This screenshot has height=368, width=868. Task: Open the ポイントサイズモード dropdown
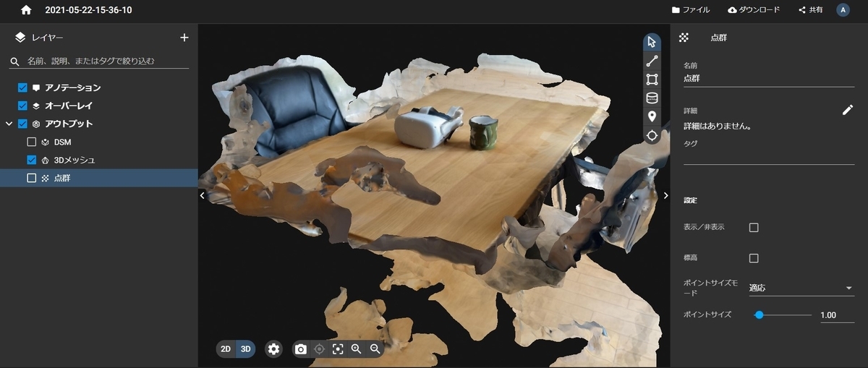[x=801, y=288]
